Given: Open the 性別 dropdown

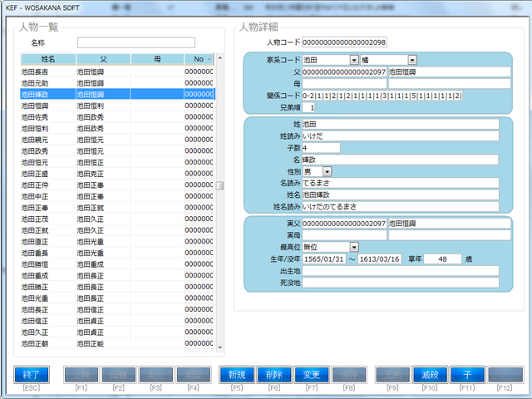Looking at the screenshot, I should [x=327, y=172].
